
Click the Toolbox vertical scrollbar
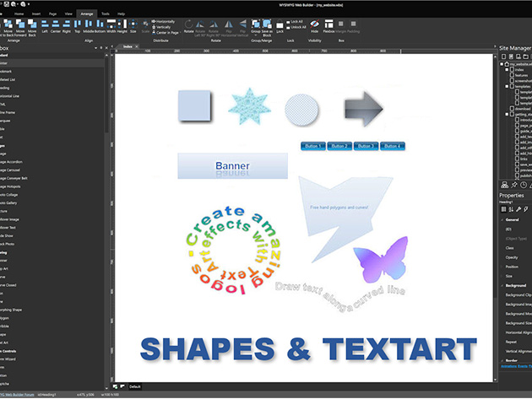(x=106, y=95)
